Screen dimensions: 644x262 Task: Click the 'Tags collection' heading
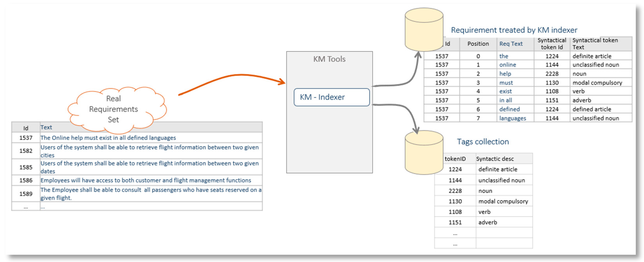pyautogui.click(x=483, y=142)
